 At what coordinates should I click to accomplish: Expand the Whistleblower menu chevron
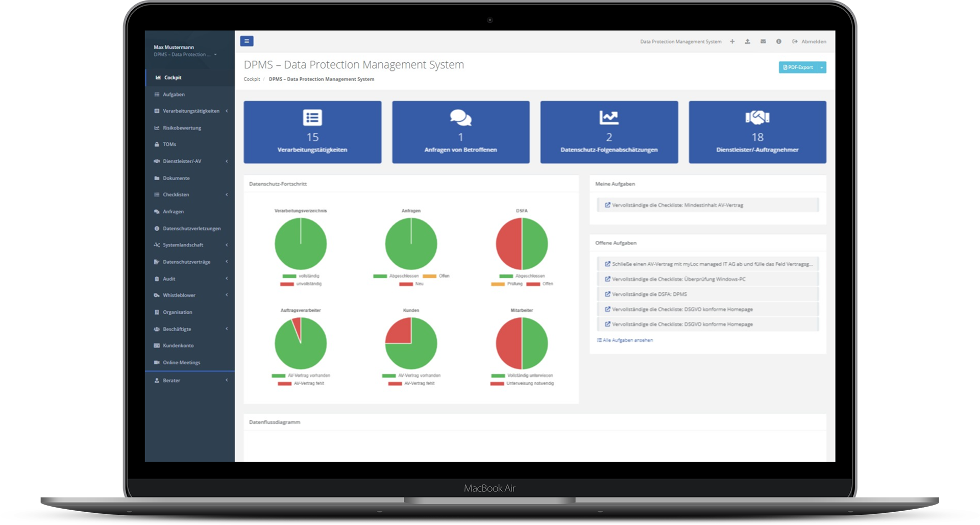[227, 295]
